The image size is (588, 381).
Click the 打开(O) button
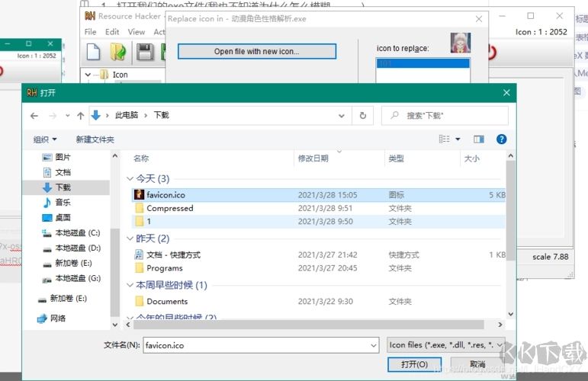click(414, 364)
